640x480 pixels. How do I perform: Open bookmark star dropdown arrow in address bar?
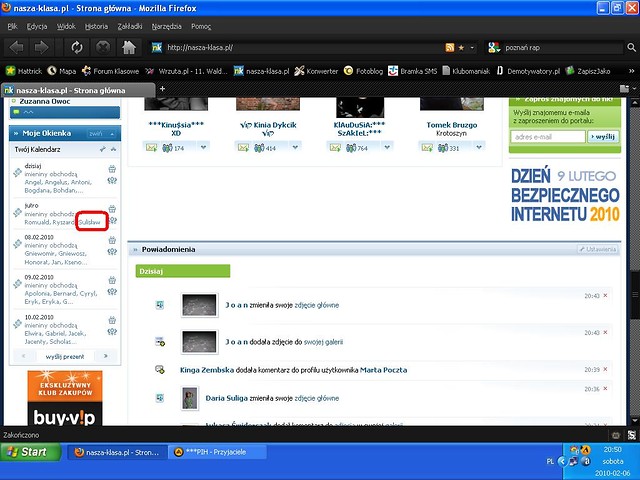pos(472,48)
